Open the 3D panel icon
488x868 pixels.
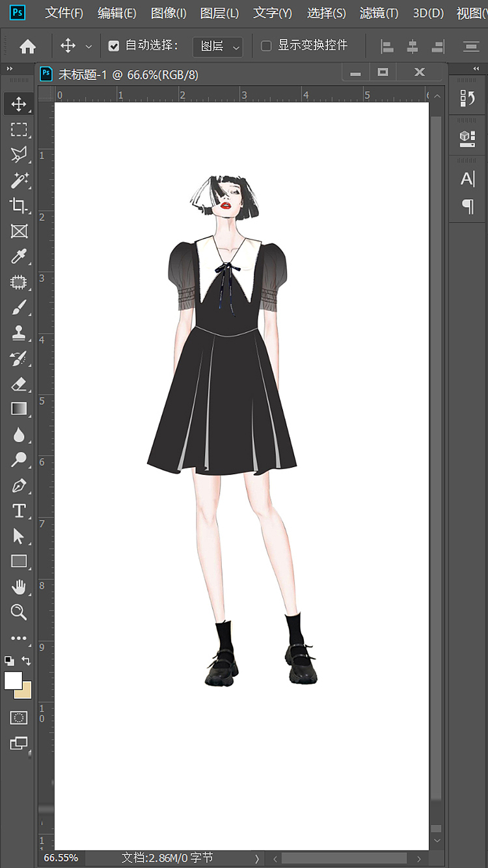pyautogui.click(x=467, y=137)
